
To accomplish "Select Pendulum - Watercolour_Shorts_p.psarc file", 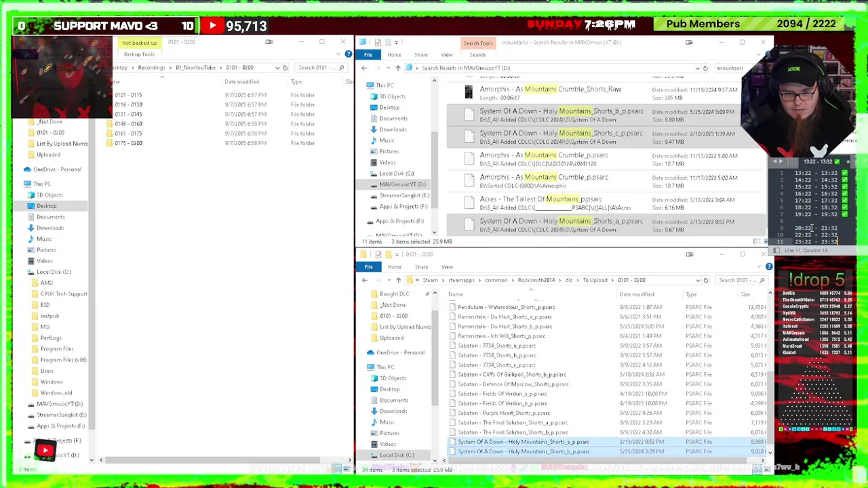I will coord(506,307).
